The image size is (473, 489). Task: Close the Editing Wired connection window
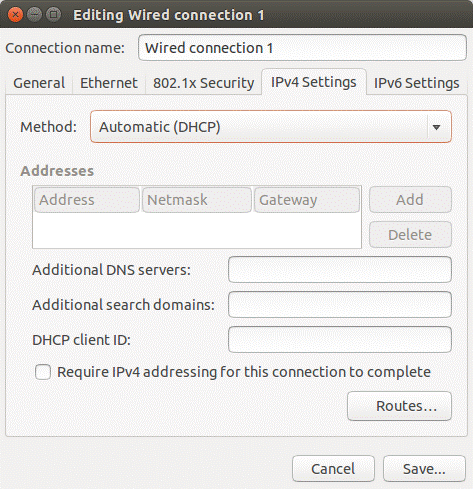(15, 15)
